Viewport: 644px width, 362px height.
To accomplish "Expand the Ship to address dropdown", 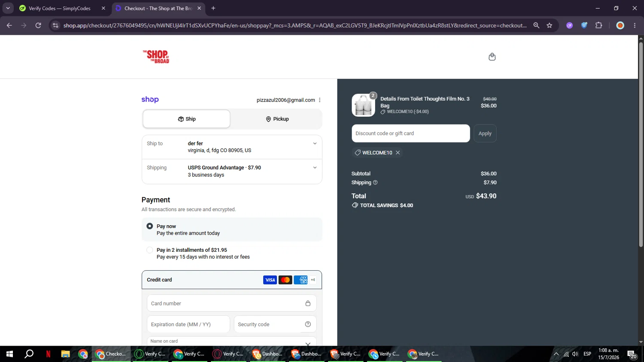I will [315, 144].
